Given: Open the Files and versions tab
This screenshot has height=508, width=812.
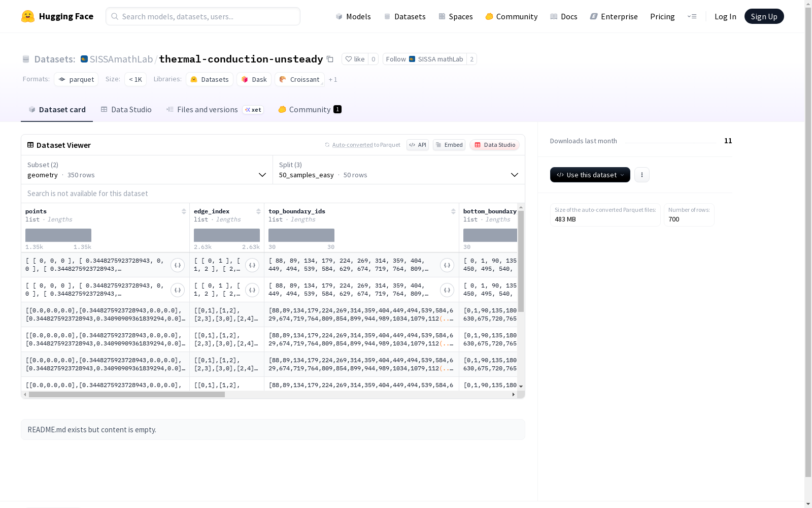Looking at the screenshot, I should coord(215,110).
